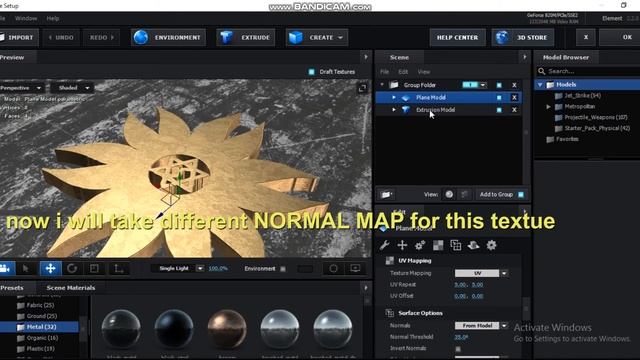Collapse the Group Folder arrow
The image size is (640, 360).
tap(382, 85)
